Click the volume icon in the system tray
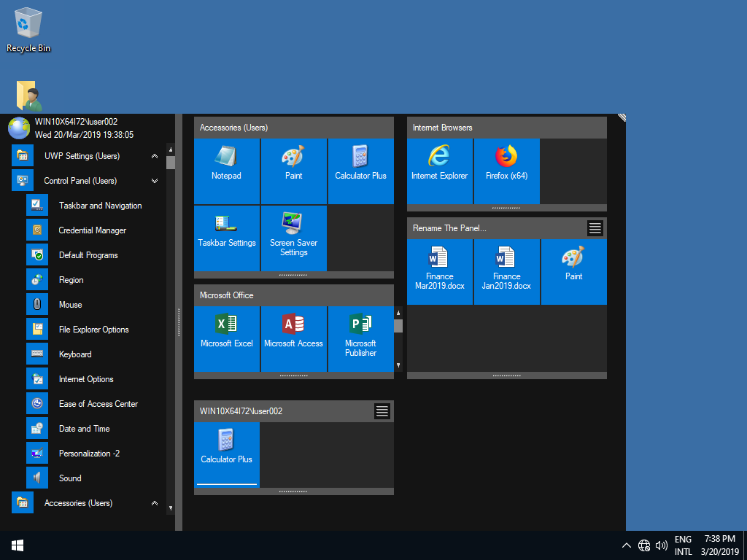The width and height of the screenshot is (747, 560). (x=662, y=545)
